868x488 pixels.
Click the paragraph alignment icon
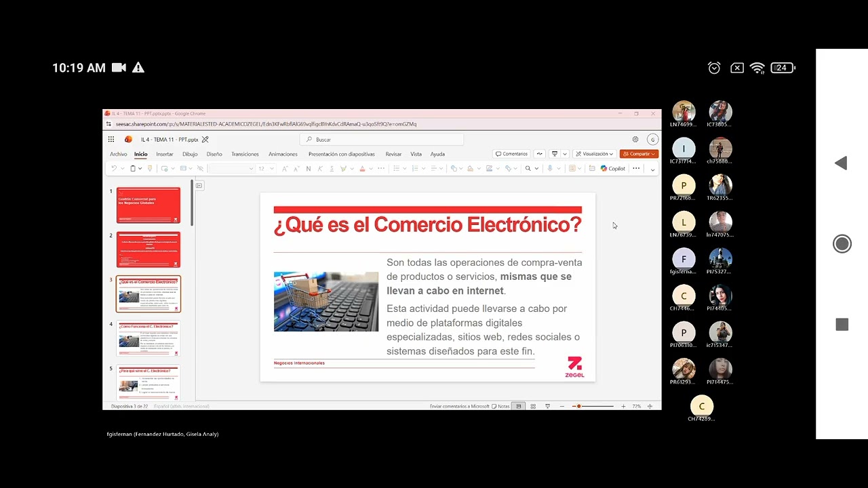point(434,168)
